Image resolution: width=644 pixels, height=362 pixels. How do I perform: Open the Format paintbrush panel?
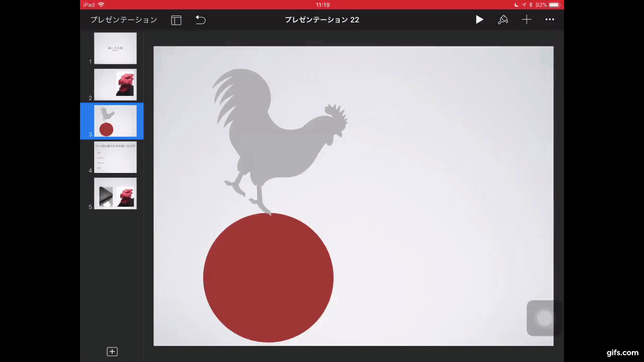[503, 20]
